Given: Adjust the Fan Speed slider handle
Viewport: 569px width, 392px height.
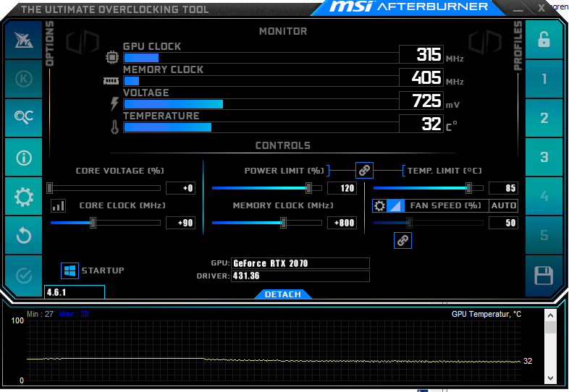Looking at the screenshot, I should pyautogui.click(x=409, y=223).
